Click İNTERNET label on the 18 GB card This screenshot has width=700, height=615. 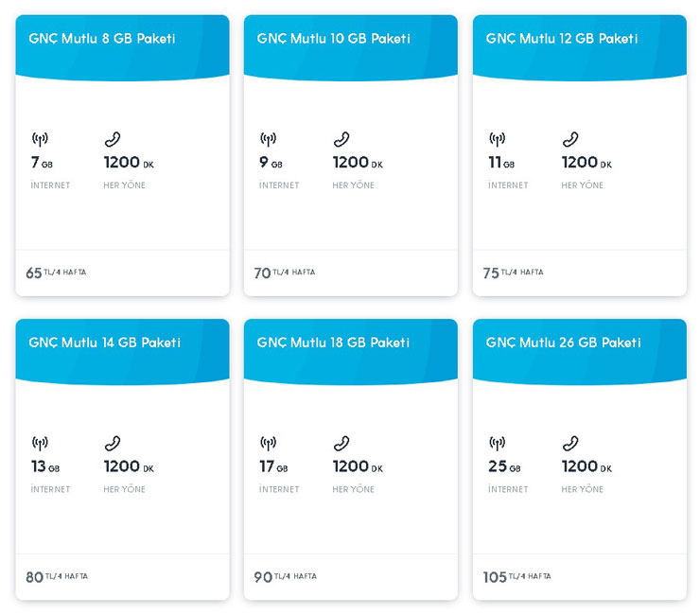(x=279, y=489)
